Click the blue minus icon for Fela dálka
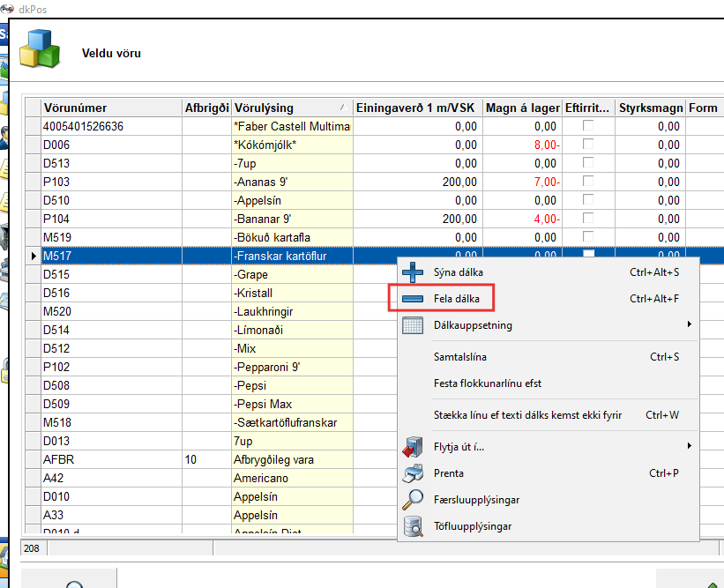 point(413,299)
